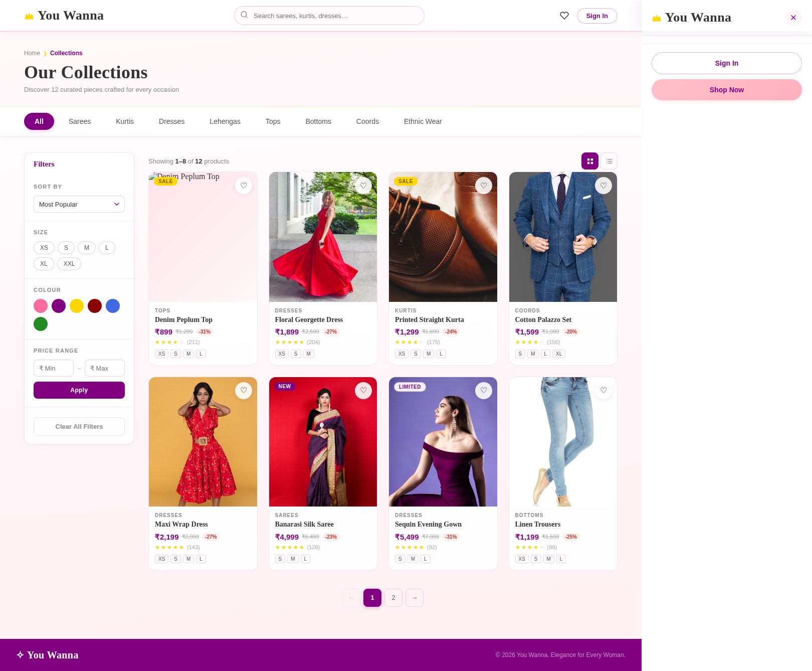This screenshot has height=671, width=812.
Task: Switch to the Sarees category tab
Action: pyautogui.click(x=79, y=121)
